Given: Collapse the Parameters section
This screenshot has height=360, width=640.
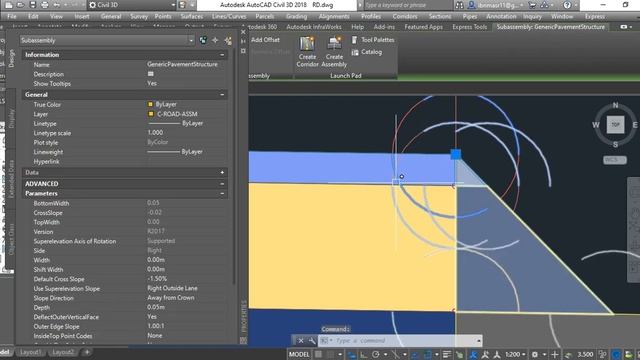Looking at the screenshot, I should click(x=222, y=193).
